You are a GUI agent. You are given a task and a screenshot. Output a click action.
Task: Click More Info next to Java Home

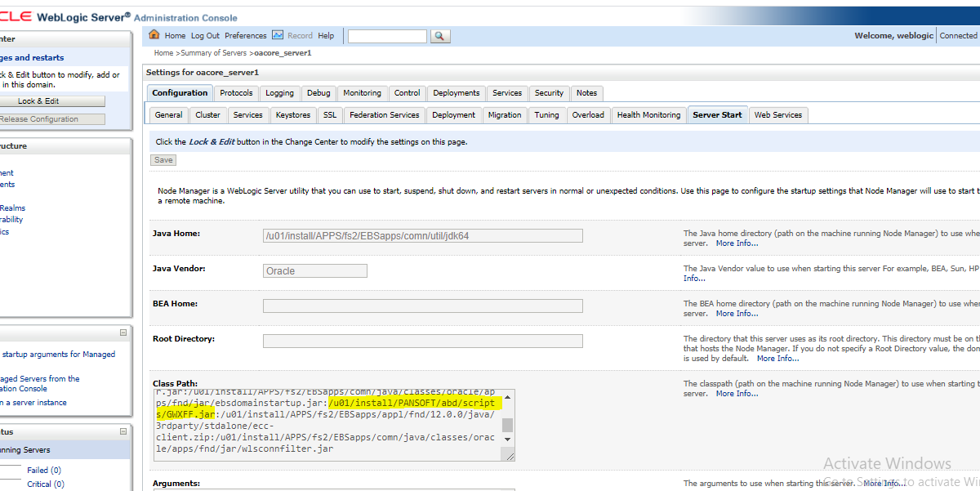point(737,243)
